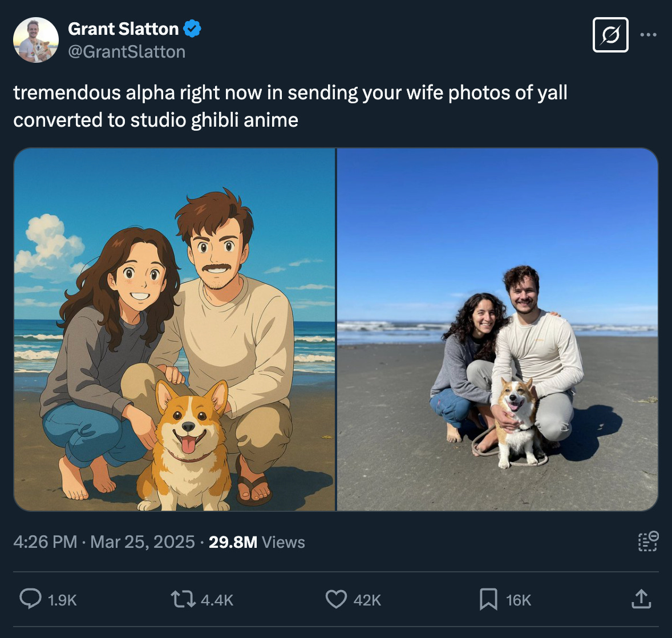Image resolution: width=672 pixels, height=638 pixels.
Task: Click the 4.4K reposts count
Action: point(217,600)
